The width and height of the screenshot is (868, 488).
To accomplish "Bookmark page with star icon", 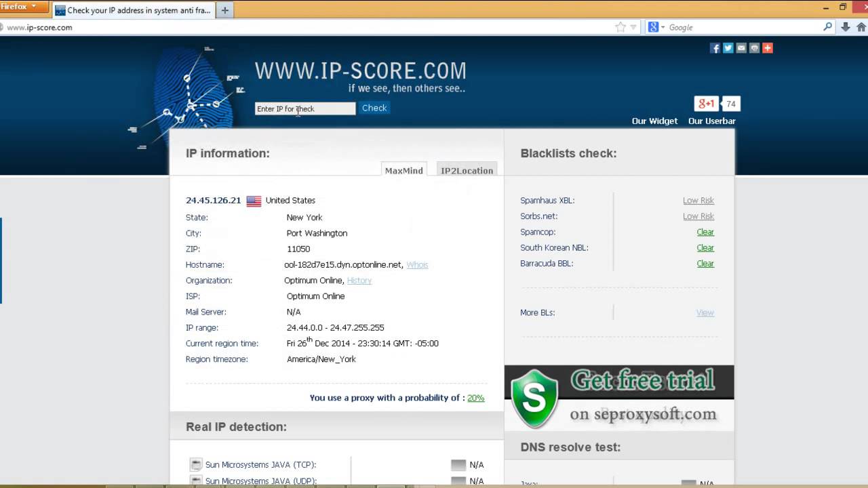I will click(x=620, y=27).
